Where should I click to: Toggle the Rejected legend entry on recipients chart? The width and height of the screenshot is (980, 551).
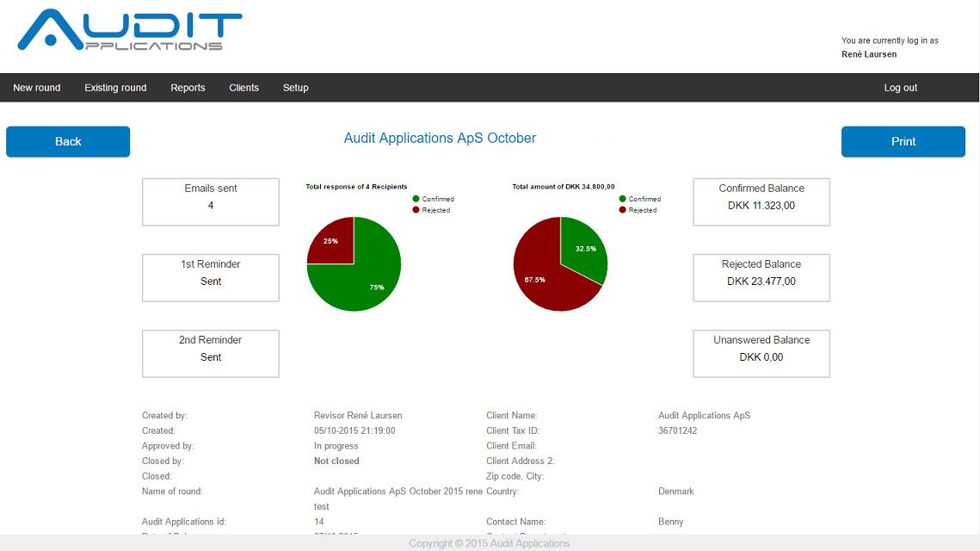433,209
